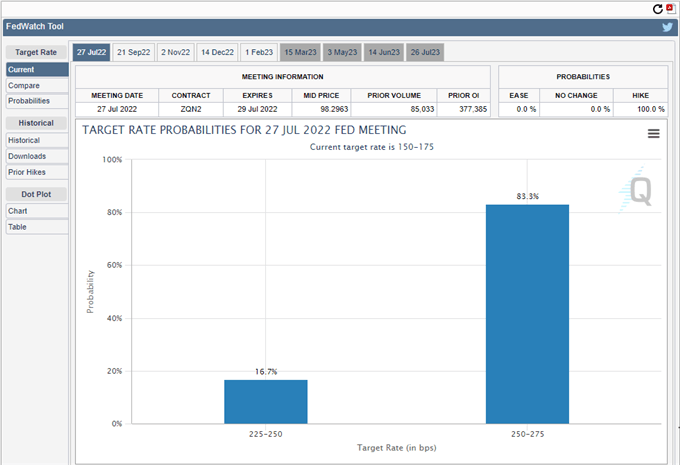Select Current in the Target Rate sidebar
This screenshot has height=465, width=680.
tap(37, 69)
